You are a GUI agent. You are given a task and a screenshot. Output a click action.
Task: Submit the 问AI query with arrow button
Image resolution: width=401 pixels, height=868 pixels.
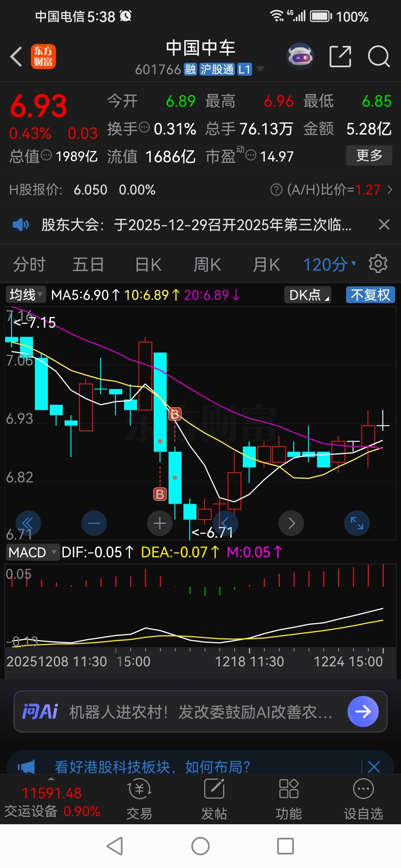[363, 711]
